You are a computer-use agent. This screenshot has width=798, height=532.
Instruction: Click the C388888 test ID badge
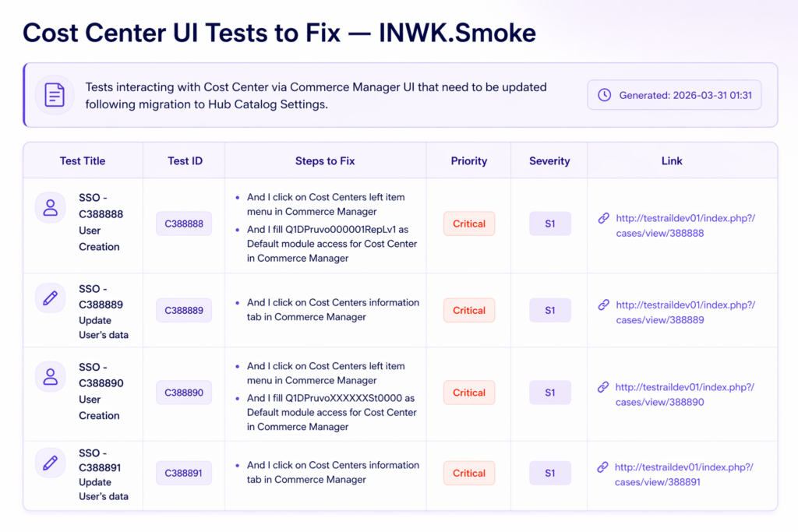(x=184, y=224)
